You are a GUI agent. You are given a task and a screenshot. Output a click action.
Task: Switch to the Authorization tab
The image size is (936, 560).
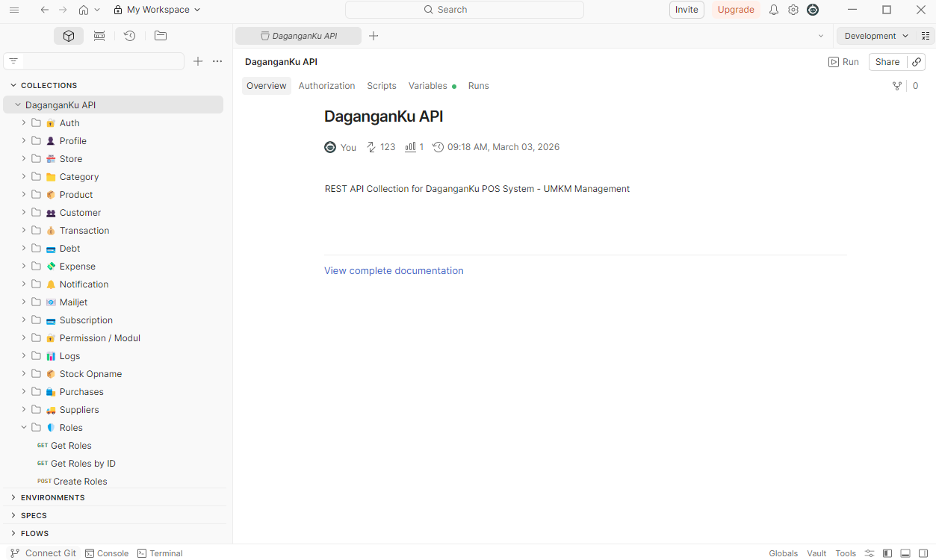click(326, 86)
